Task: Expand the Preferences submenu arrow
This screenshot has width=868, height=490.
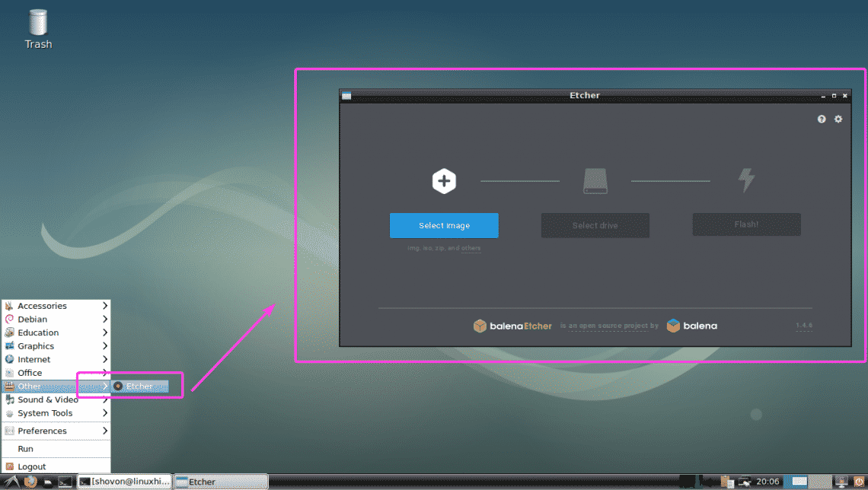Action: [x=104, y=431]
